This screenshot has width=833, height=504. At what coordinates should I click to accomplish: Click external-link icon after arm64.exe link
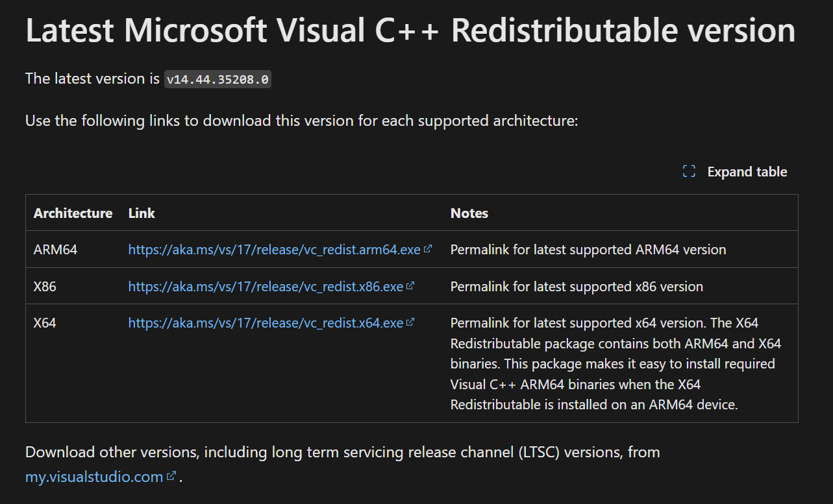point(427,248)
